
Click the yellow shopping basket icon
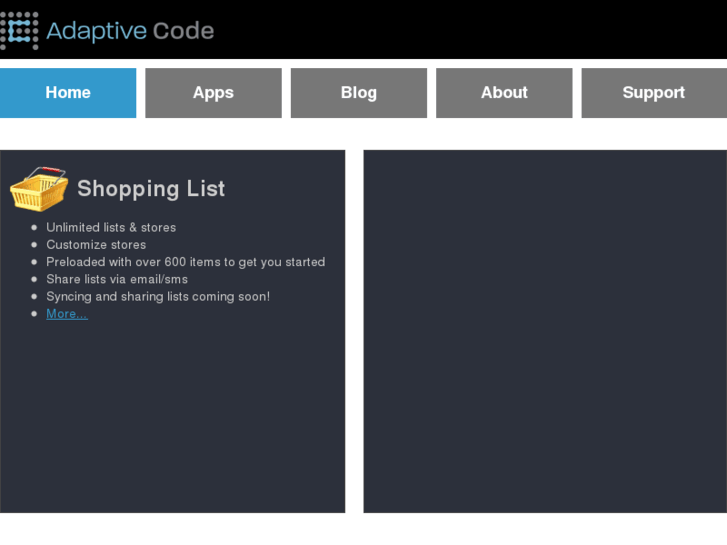(x=39, y=189)
